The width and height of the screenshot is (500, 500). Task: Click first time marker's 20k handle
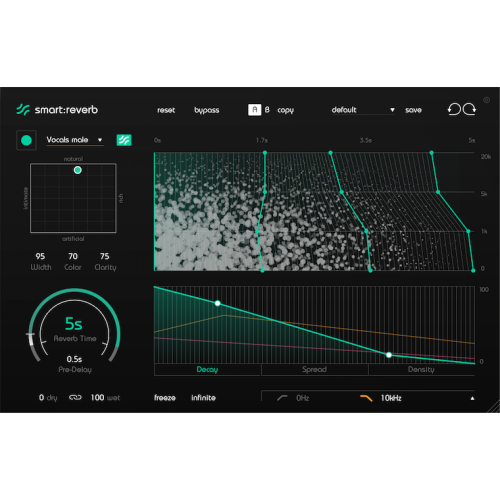pyautogui.click(x=265, y=153)
